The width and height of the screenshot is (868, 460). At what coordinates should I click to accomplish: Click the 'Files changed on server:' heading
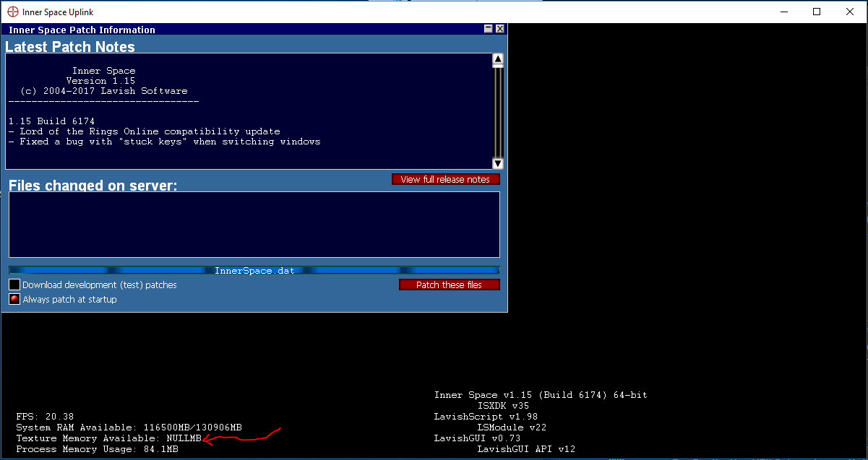click(93, 186)
